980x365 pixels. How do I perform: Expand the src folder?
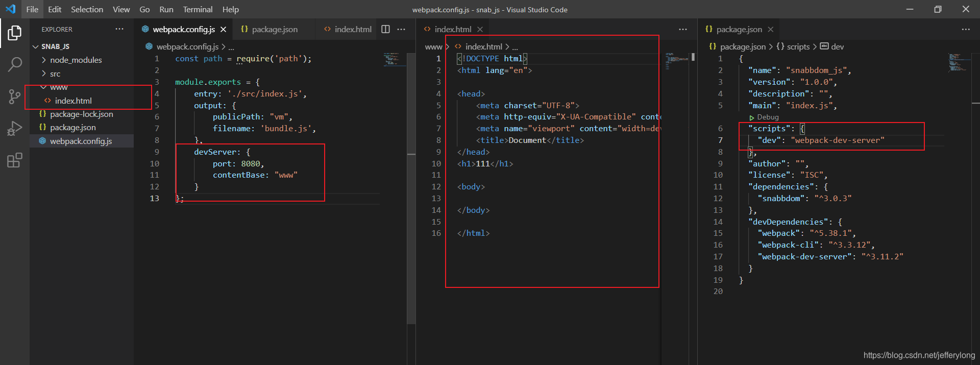click(x=82, y=74)
